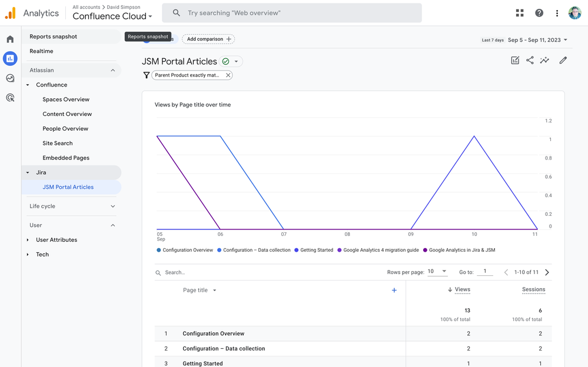Select the Reports icon in left rail
The width and height of the screenshot is (588, 367).
[10, 58]
